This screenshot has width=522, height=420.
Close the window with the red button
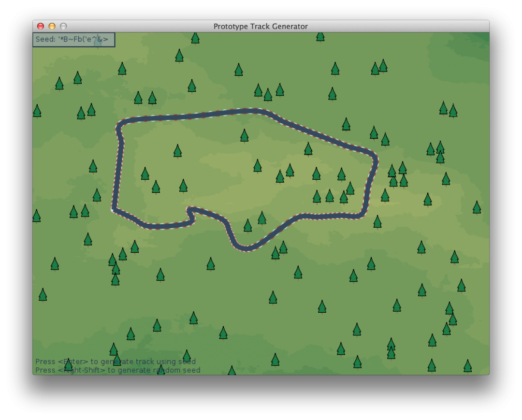41,27
